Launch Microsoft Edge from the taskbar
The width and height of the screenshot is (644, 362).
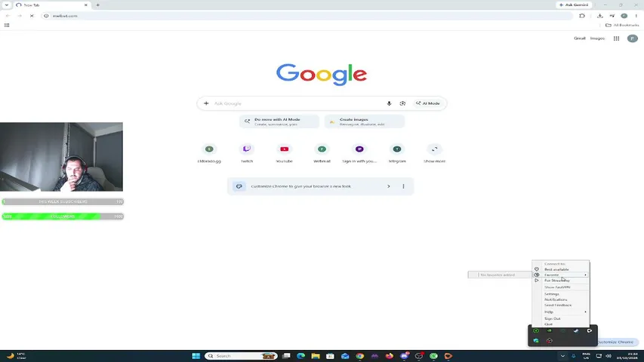point(300,356)
